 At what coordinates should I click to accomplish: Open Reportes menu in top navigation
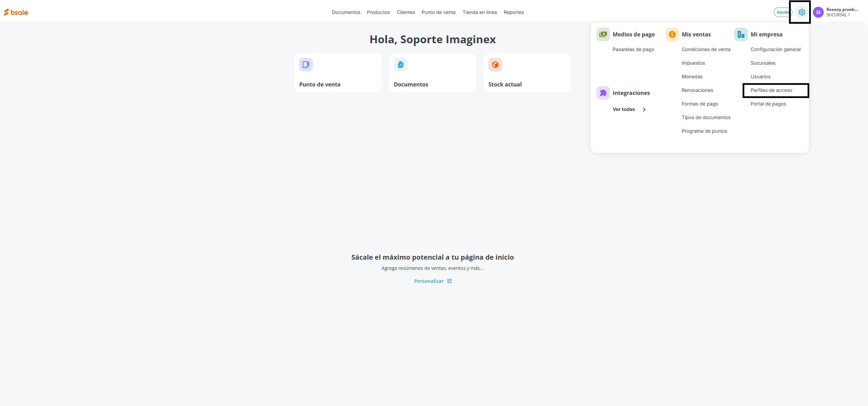click(514, 12)
